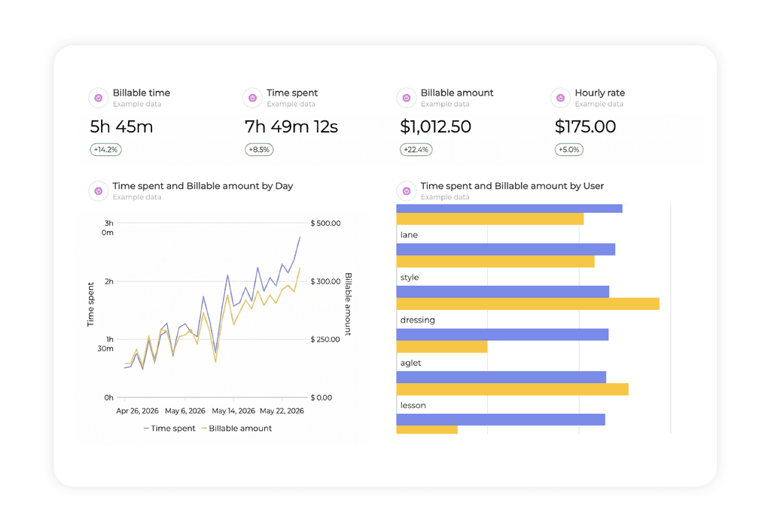Click the blue bar directly below the lane label

point(505,250)
